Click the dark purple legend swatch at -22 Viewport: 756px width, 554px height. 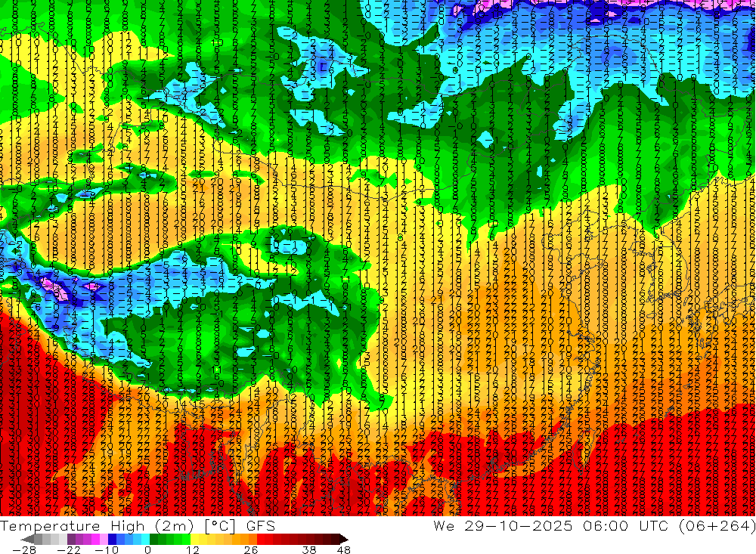click(x=71, y=539)
